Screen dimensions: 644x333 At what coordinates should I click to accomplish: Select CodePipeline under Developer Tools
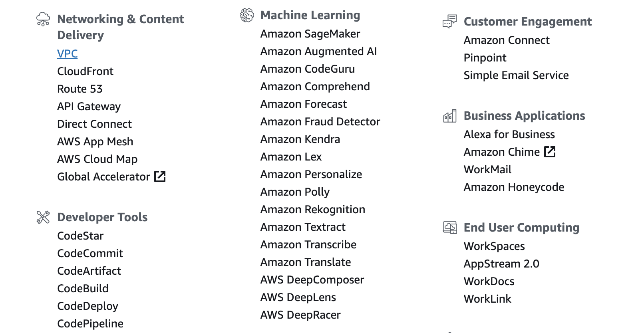(x=90, y=323)
